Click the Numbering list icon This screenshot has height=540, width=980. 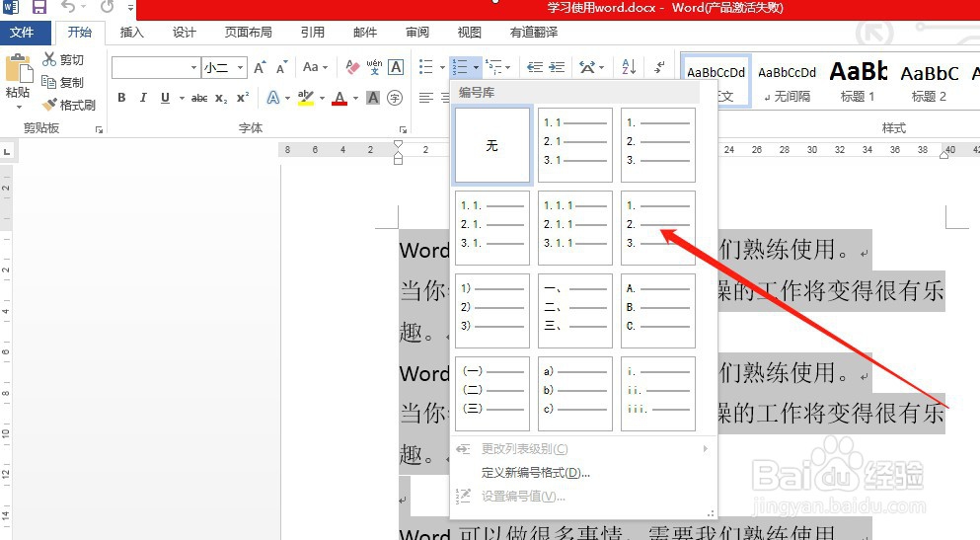[x=461, y=67]
